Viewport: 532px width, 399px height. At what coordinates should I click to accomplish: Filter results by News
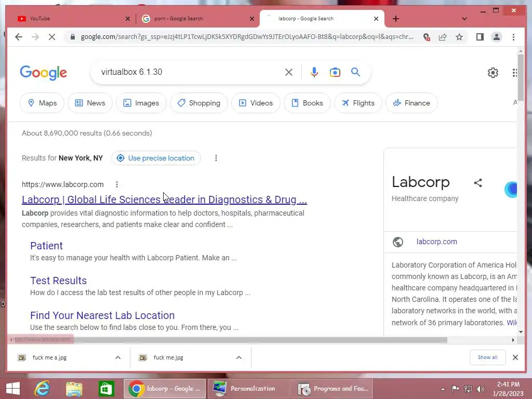click(x=90, y=103)
